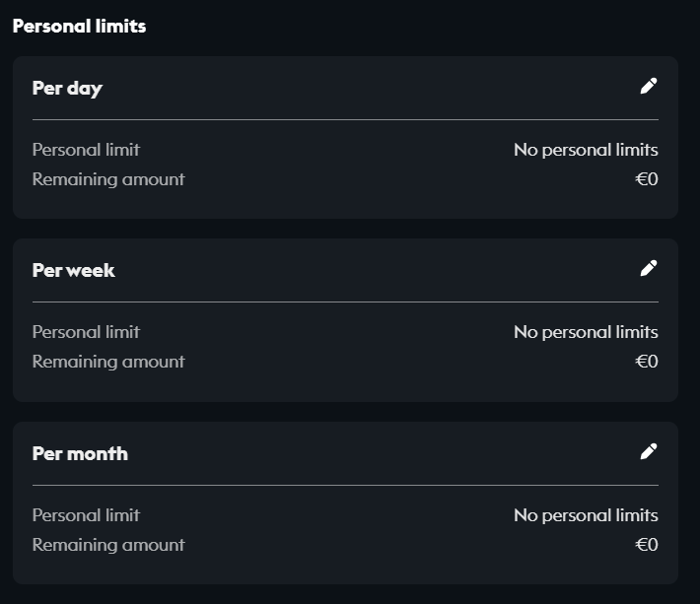700x604 pixels.
Task: Edit the Per day limit with pencil icon
Action: point(648,87)
